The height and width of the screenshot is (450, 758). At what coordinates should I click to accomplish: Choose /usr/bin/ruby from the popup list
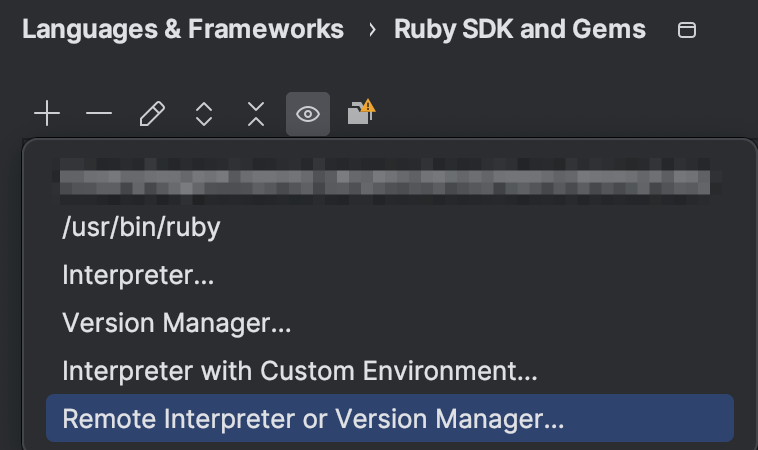pyautogui.click(x=141, y=227)
